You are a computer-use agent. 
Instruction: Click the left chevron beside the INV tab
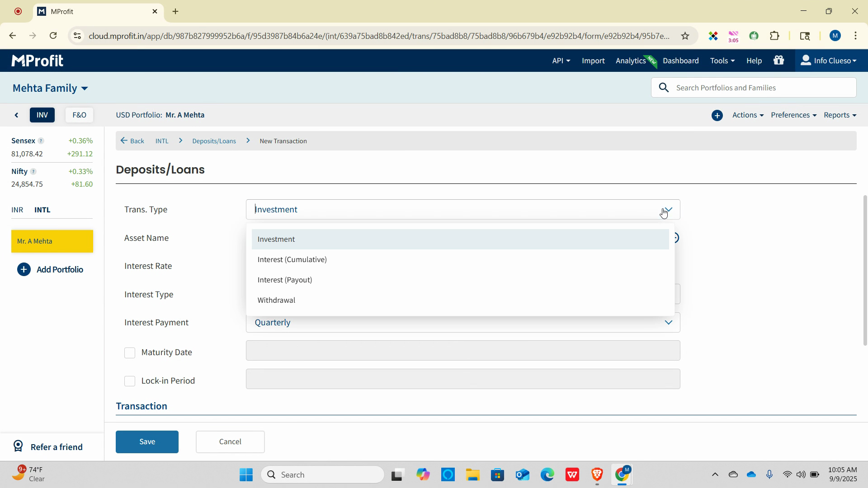tap(17, 115)
